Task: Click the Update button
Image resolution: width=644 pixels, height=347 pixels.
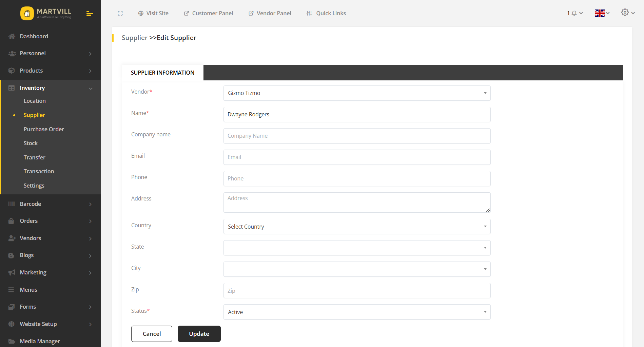Action: (199, 334)
